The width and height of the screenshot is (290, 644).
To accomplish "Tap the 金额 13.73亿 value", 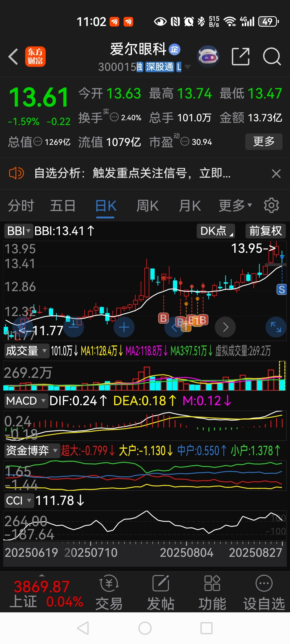I will pyautogui.click(x=251, y=118).
